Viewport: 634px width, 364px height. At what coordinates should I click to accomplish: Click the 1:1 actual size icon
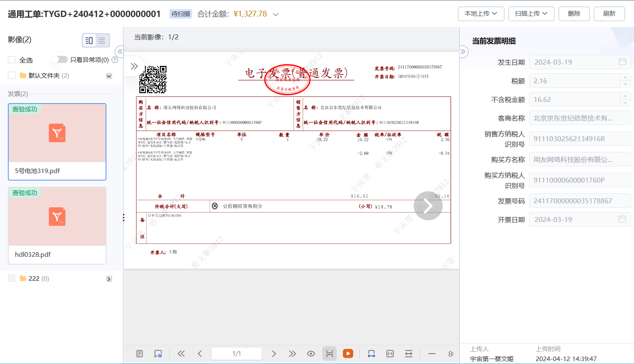(x=390, y=354)
